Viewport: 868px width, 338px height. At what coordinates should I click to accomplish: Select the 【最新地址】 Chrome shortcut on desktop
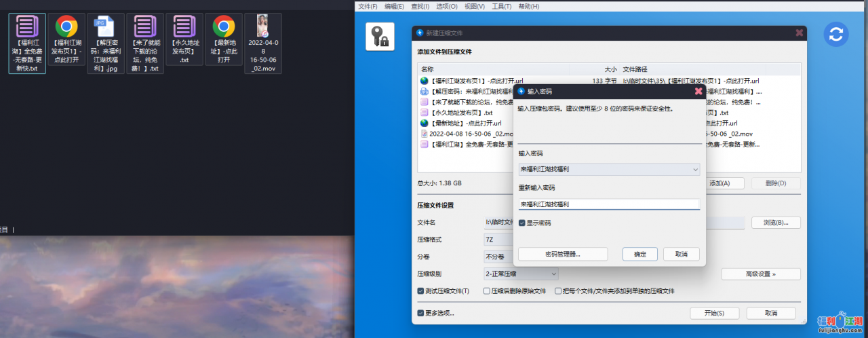pyautogui.click(x=224, y=42)
